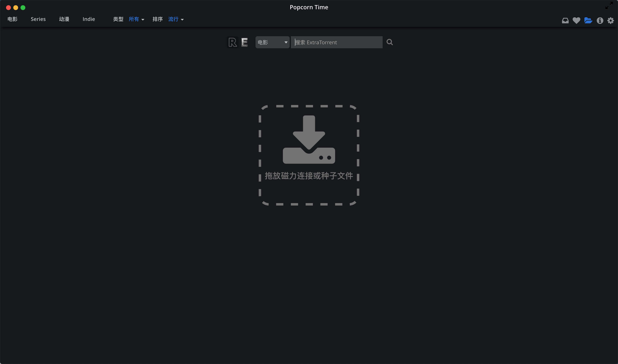Switch to the Indie tab
Image resolution: width=618 pixels, height=364 pixels.
pos(89,19)
